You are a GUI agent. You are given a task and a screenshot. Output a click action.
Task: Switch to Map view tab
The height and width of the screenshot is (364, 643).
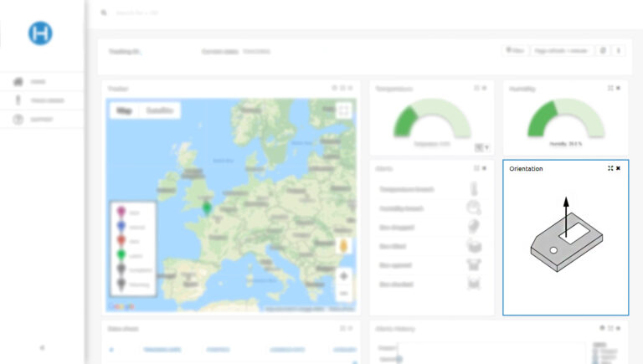click(x=124, y=110)
